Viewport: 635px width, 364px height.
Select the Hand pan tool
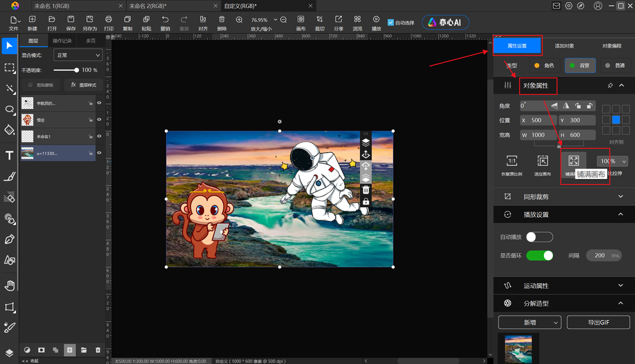tap(9, 286)
